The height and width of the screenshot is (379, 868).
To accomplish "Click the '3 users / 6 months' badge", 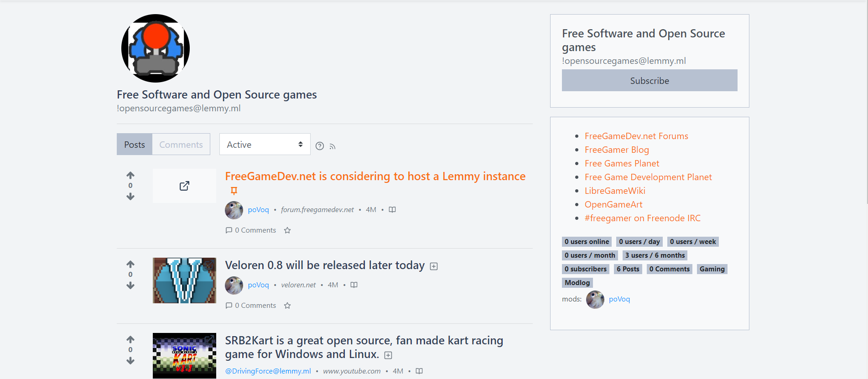I will tap(655, 255).
